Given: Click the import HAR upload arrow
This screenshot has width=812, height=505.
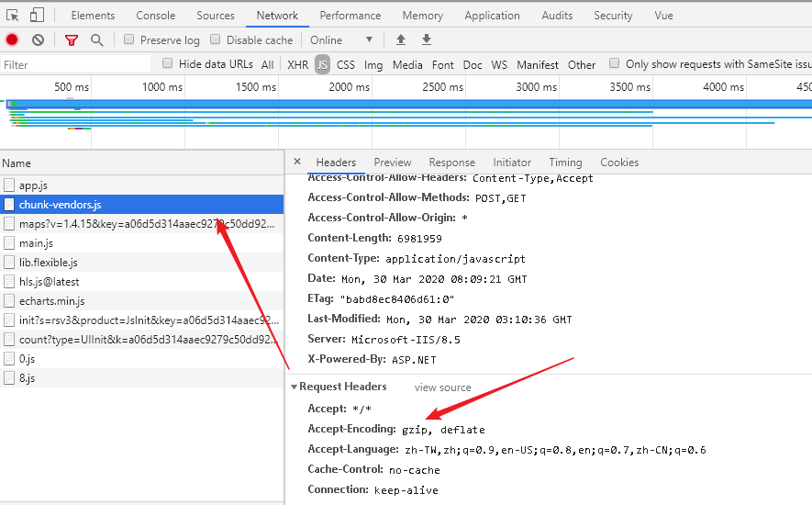Looking at the screenshot, I should (401, 39).
